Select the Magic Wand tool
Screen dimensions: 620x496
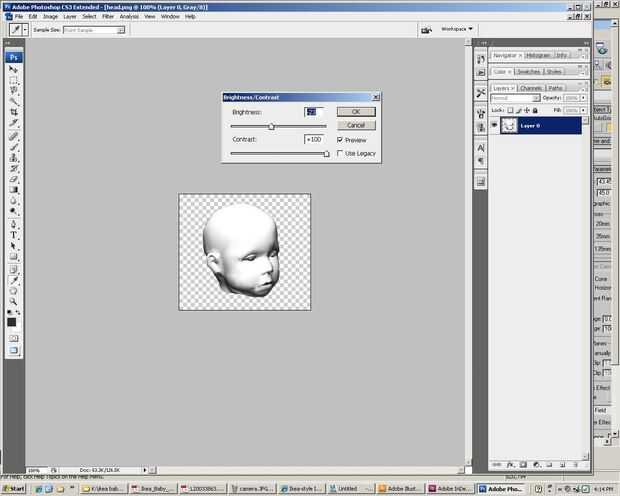click(x=13, y=101)
